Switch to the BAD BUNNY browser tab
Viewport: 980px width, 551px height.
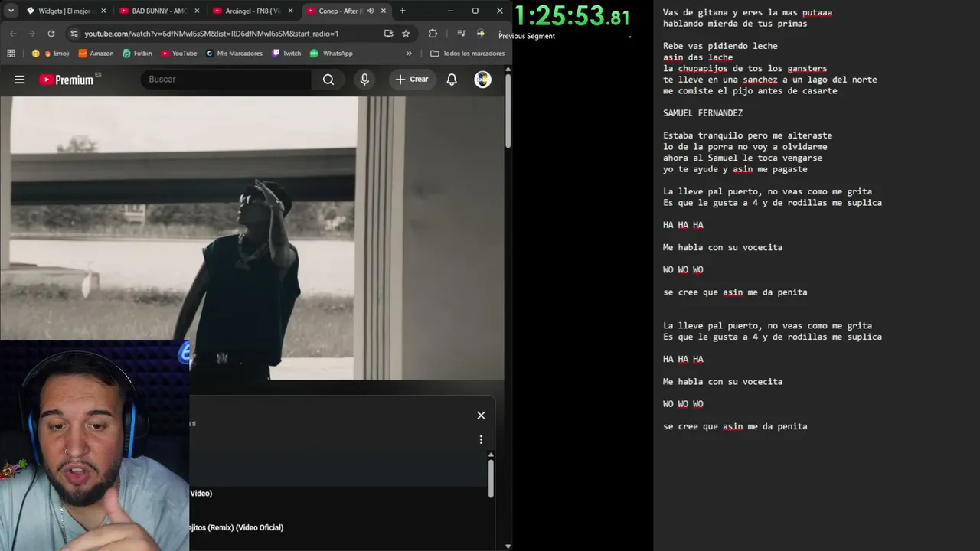[158, 11]
